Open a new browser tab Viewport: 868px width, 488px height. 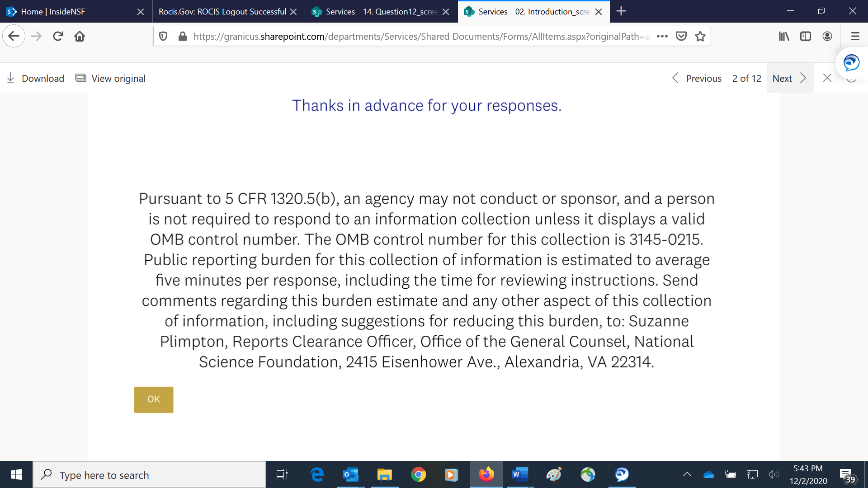pos(621,11)
